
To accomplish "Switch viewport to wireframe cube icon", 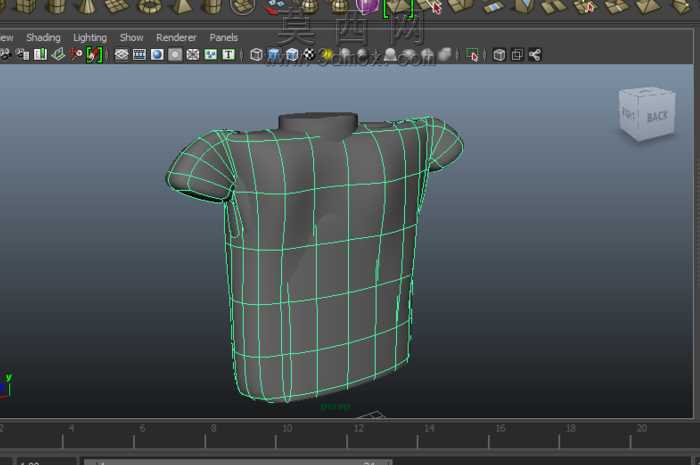I will [256, 55].
